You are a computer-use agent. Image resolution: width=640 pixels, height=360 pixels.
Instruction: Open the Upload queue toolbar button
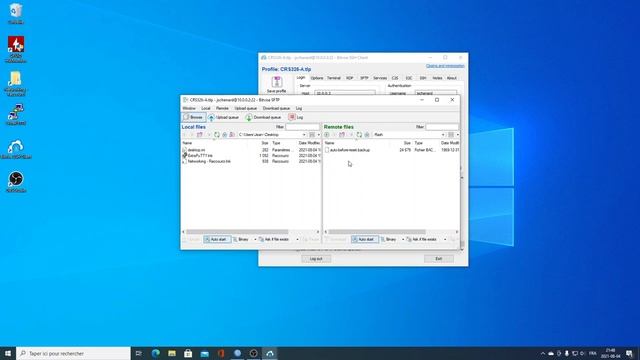(x=223, y=117)
